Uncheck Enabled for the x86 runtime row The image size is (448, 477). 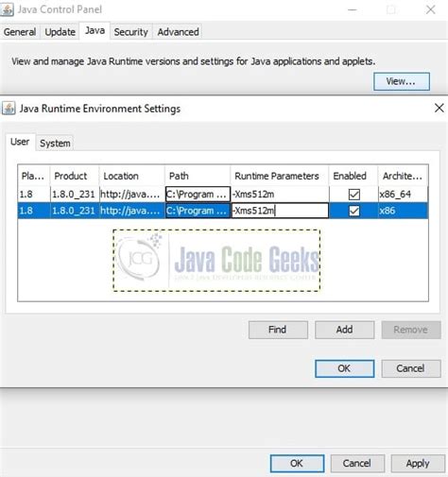354,211
